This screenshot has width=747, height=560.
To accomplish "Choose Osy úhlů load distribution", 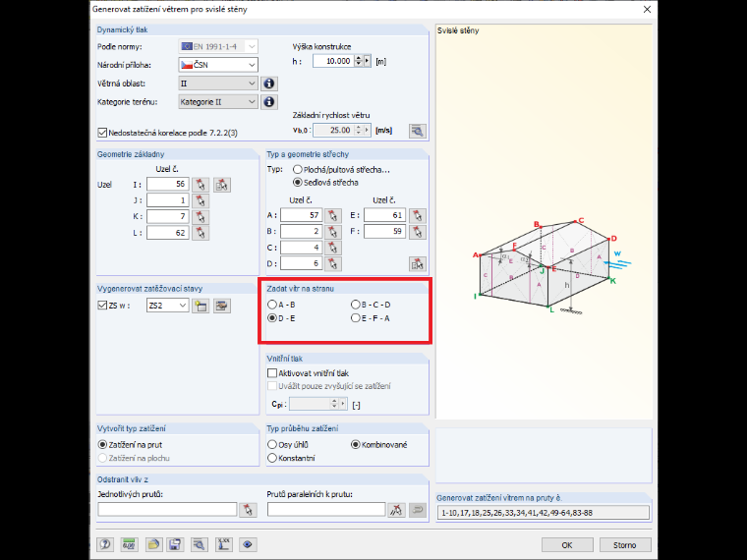I will (x=272, y=444).
